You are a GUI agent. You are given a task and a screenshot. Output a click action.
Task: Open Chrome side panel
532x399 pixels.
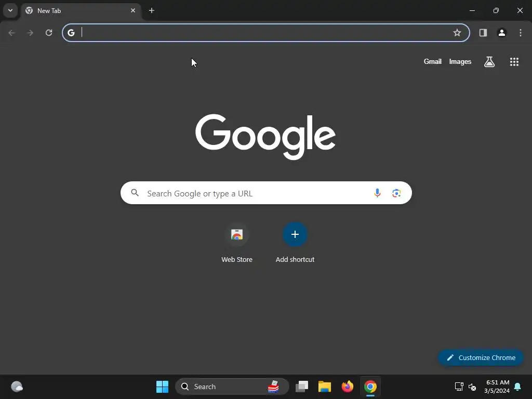(x=483, y=33)
